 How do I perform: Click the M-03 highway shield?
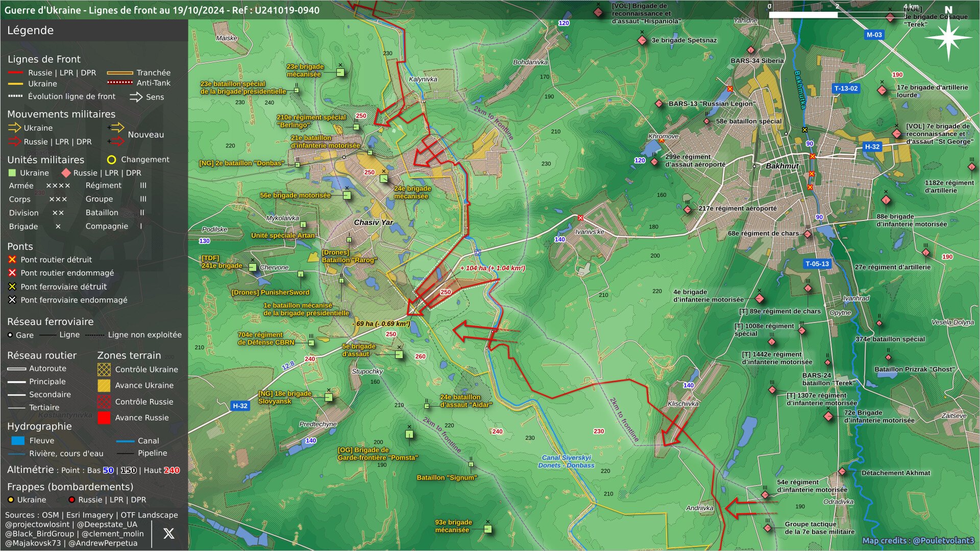coord(874,35)
